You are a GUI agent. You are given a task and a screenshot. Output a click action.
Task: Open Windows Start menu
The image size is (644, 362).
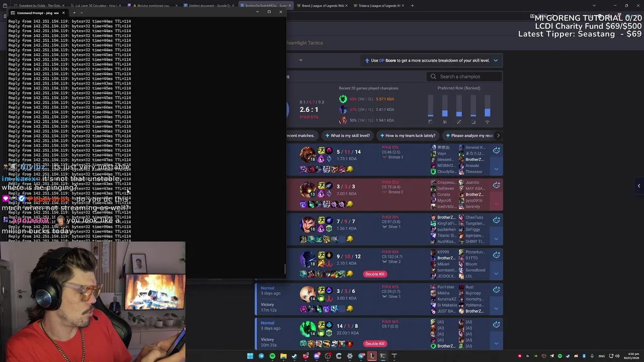pyautogui.click(x=250, y=356)
